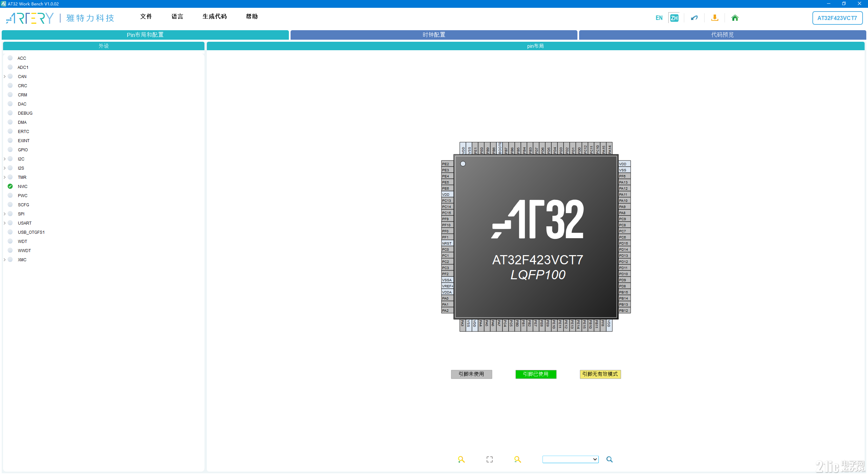Select pin VSSA on the chip
868x475 pixels.
coord(447,280)
